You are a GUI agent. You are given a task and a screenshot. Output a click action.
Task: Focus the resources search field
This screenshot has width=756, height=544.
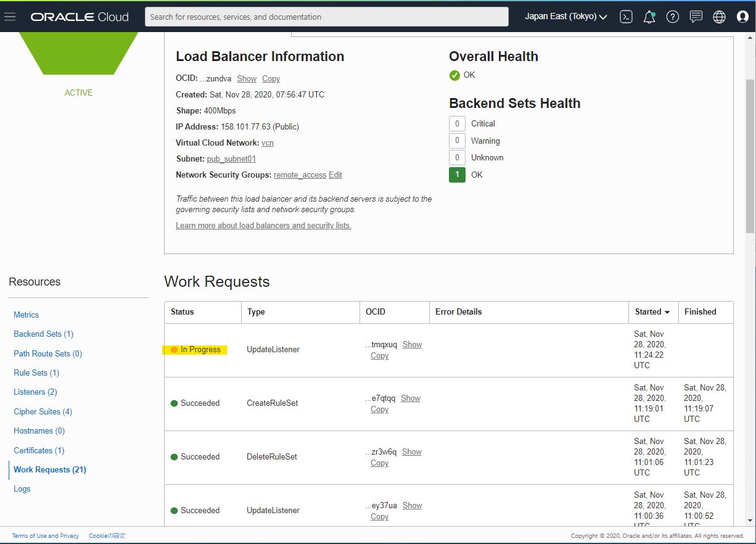click(327, 17)
